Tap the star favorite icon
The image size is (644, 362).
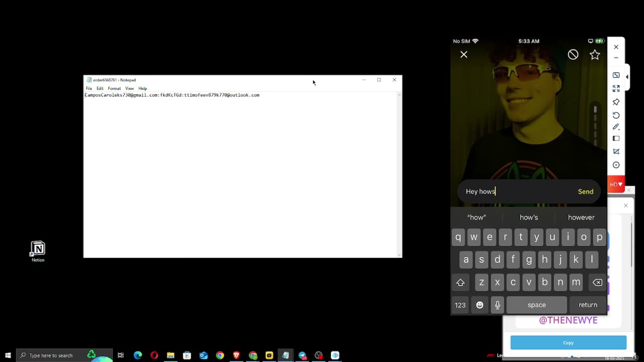click(595, 54)
